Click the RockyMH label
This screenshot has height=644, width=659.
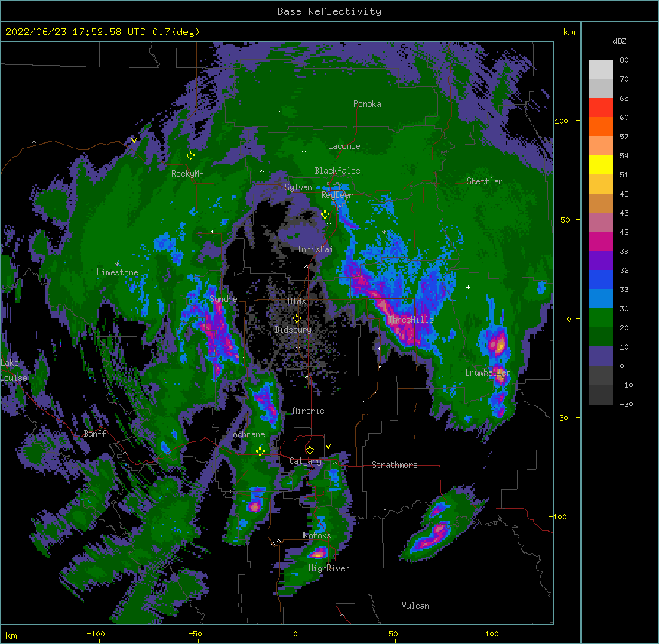(187, 173)
